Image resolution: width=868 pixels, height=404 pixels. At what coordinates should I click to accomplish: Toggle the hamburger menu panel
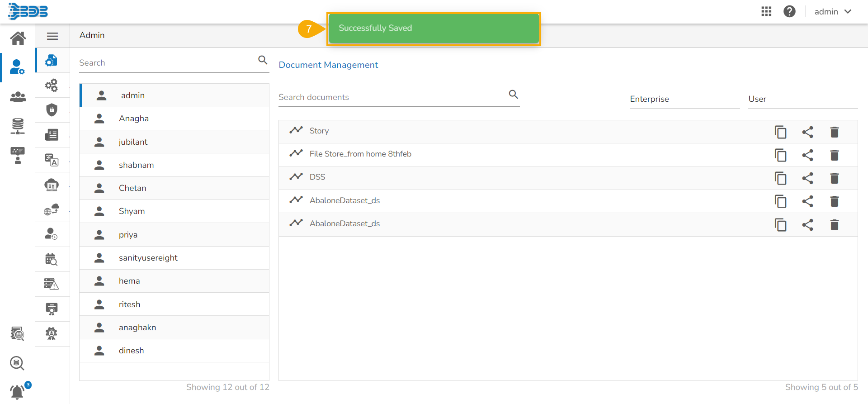tap(52, 36)
